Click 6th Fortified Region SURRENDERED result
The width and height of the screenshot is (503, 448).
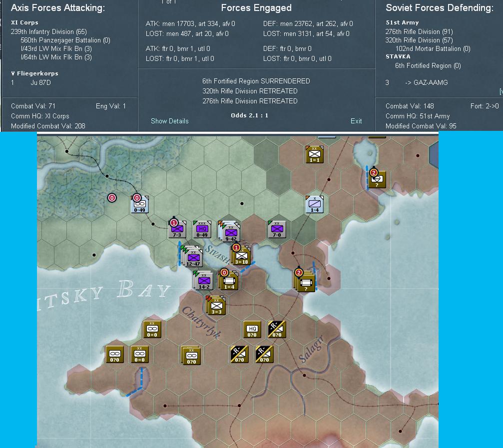256,81
